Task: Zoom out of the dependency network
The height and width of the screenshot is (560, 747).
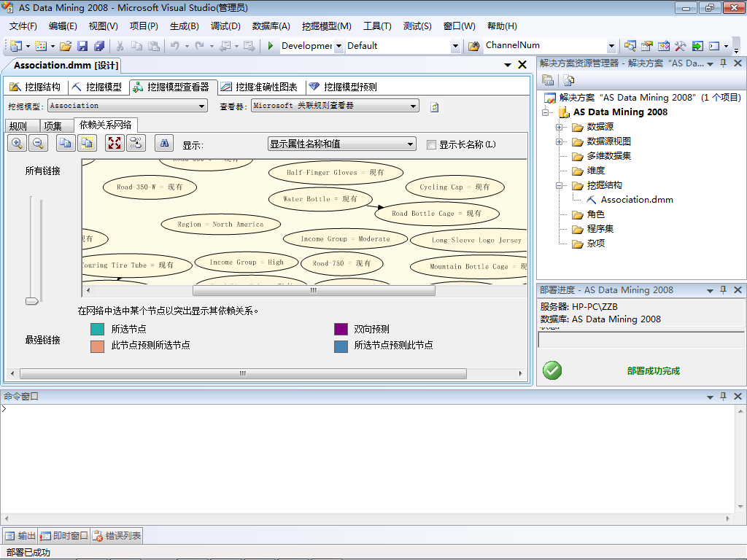Action: coord(38,144)
